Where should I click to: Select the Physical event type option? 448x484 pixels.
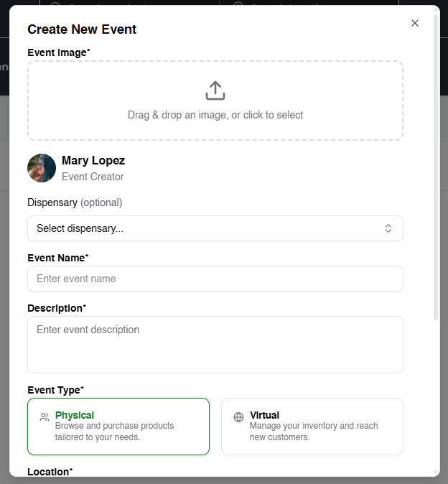click(118, 427)
